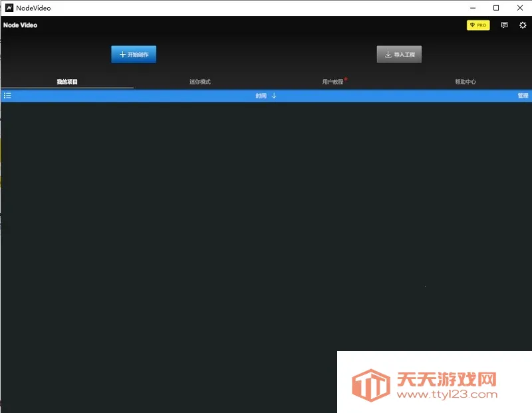This screenshot has width=532, height=413.
Task: Minimize the NodeVideo window
Action: (x=473, y=7)
